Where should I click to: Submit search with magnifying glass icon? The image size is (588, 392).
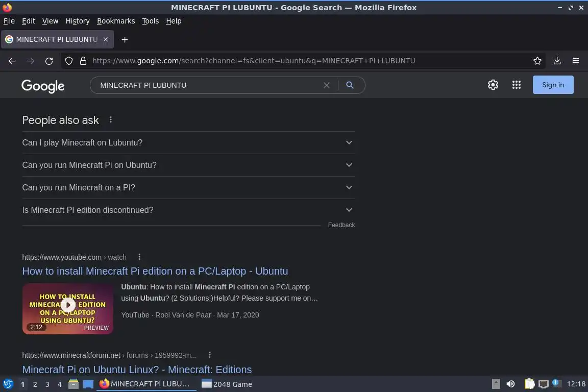(x=350, y=85)
